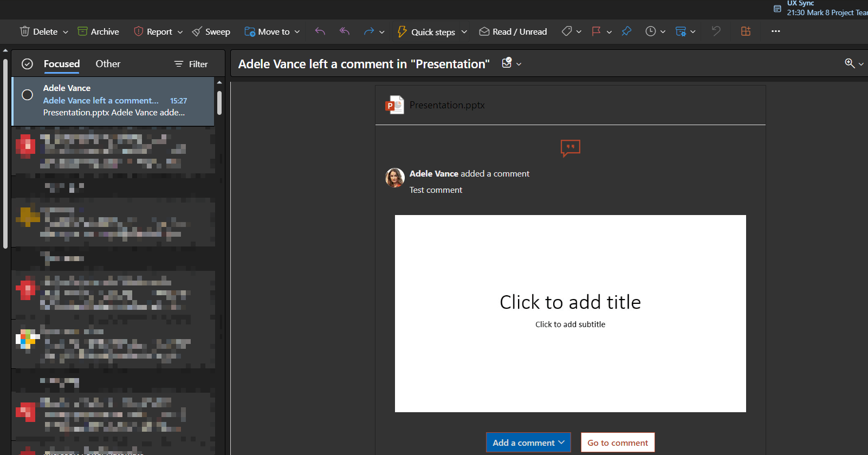Click the categorize tag icon
868x455 pixels.
[x=567, y=31]
